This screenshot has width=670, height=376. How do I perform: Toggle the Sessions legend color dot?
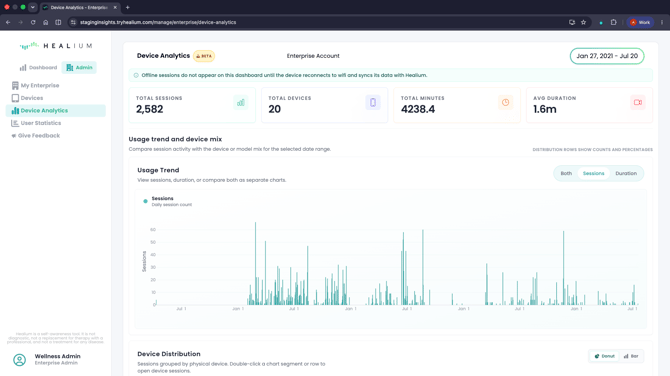(145, 201)
